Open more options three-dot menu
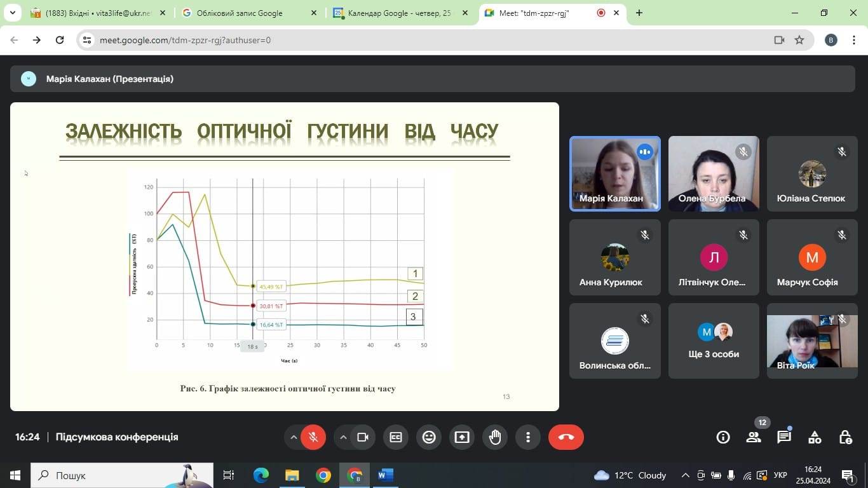868x488 pixels. (x=528, y=437)
